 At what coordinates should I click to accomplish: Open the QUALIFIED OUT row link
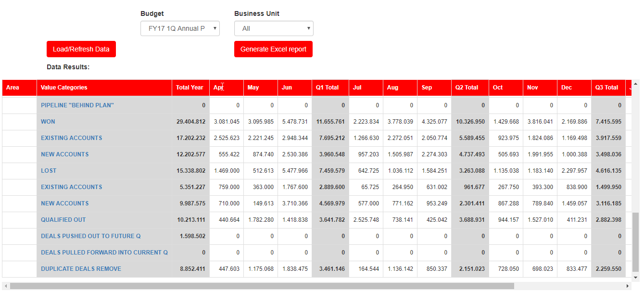click(63, 220)
